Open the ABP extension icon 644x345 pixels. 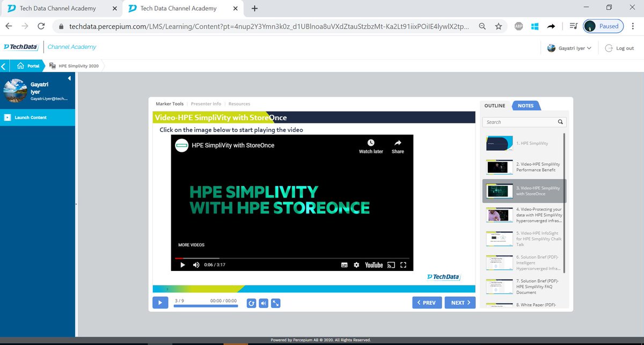519,26
